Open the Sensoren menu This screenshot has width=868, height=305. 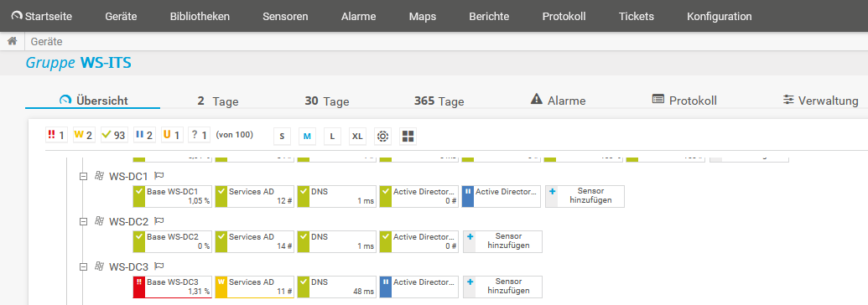(285, 16)
